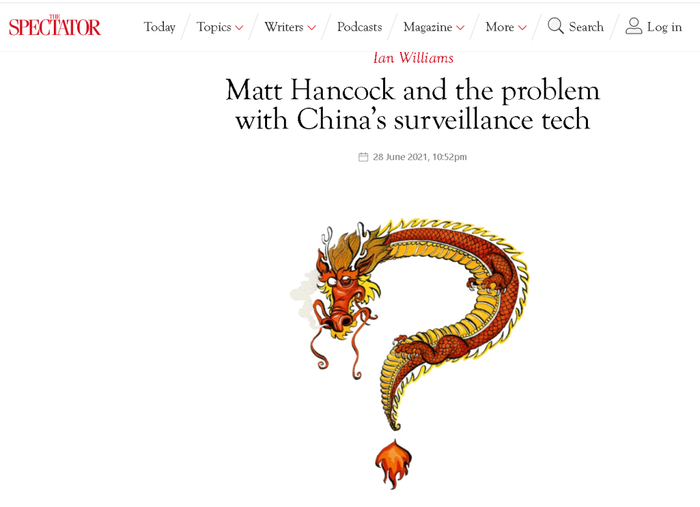700x507 pixels.
Task: Click The Spectator logo
Action: (x=54, y=26)
